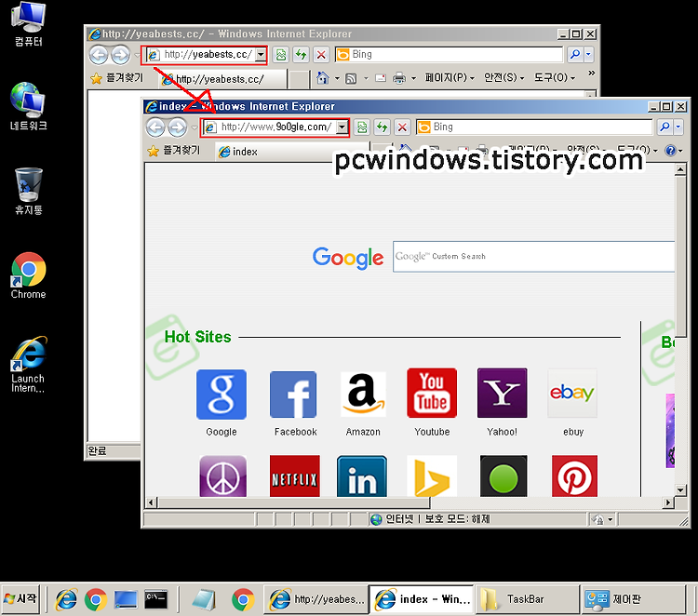Viewport: 698px width, 616px height.
Task: Open 안전(S) menu in yeabests.cc window
Action: (x=503, y=78)
